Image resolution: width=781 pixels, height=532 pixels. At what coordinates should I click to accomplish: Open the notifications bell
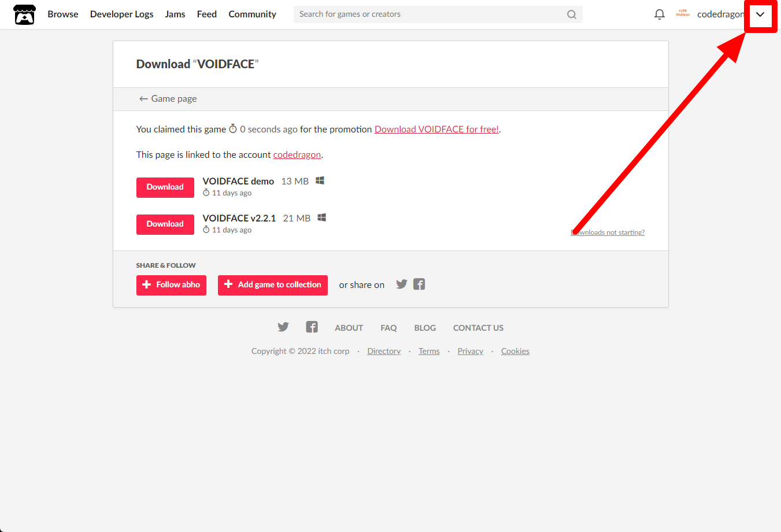(x=659, y=14)
